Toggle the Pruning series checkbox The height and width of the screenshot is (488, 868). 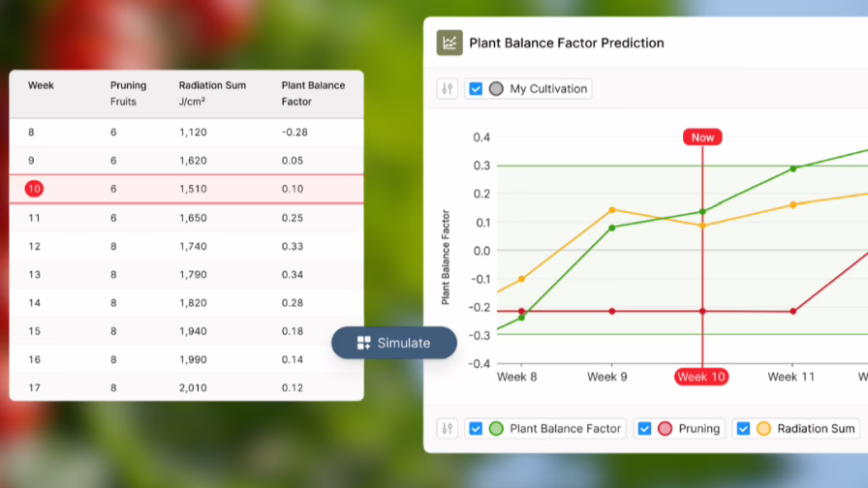click(644, 428)
